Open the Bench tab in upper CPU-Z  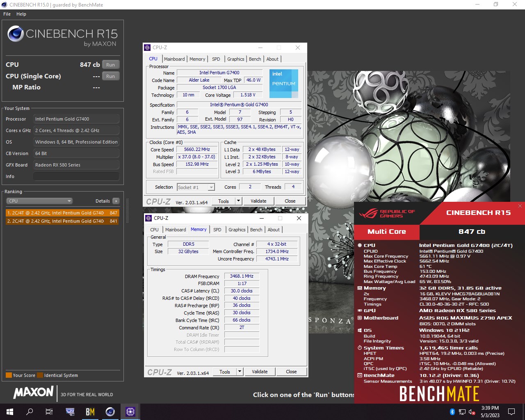(255, 59)
